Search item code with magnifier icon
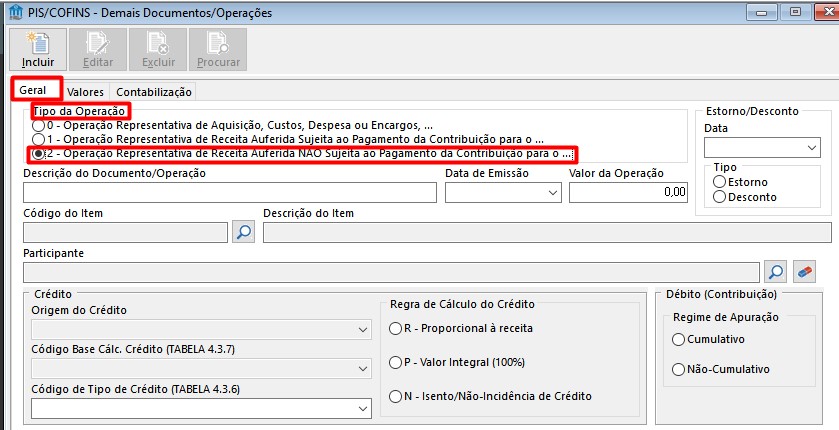The height and width of the screenshot is (430, 839). (x=243, y=233)
